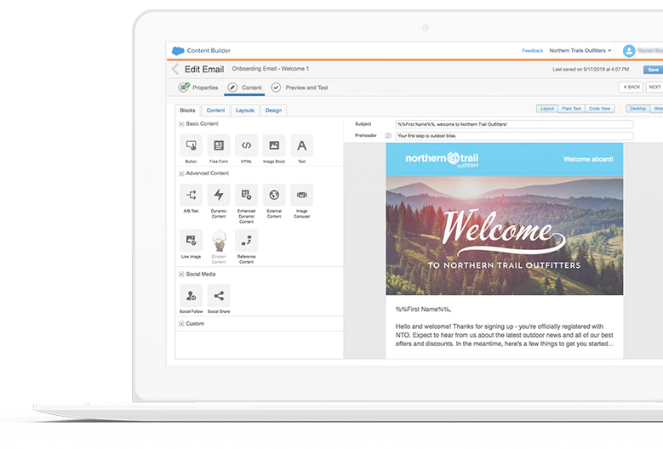Open the Feedback link
This screenshot has height=449, width=663.
click(x=533, y=50)
